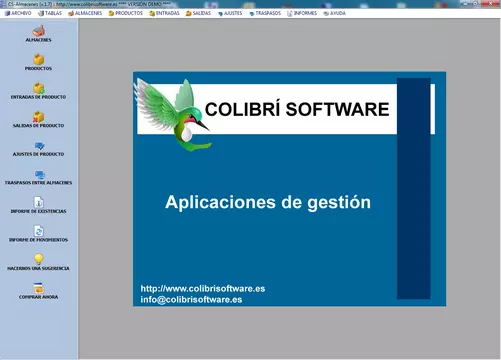The width and height of the screenshot is (501, 360).
Task: Click the Colibrí Software splash banner
Action: click(x=289, y=189)
